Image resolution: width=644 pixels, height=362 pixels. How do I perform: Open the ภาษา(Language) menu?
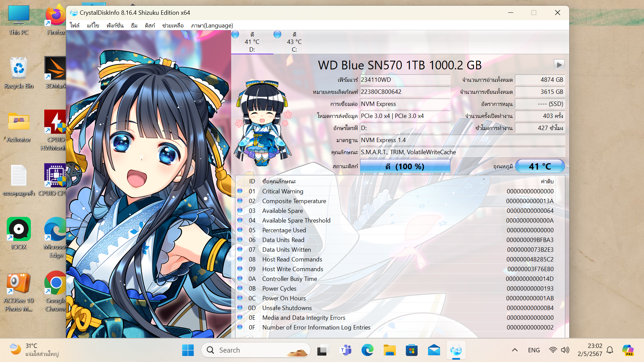(x=212, y=25)
